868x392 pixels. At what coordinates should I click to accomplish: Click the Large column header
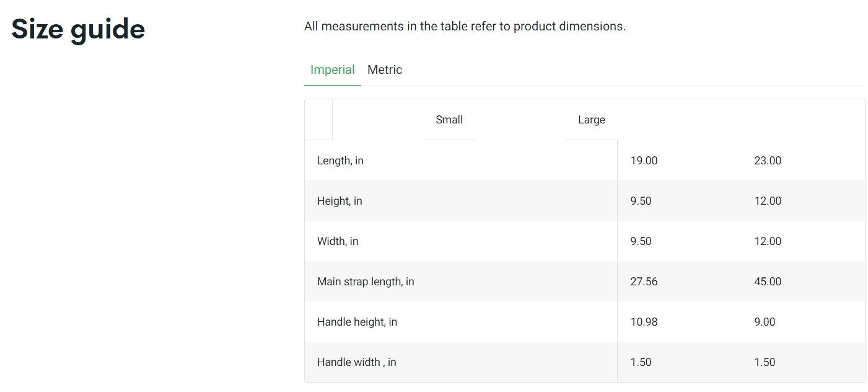click(x=592, y=120)
